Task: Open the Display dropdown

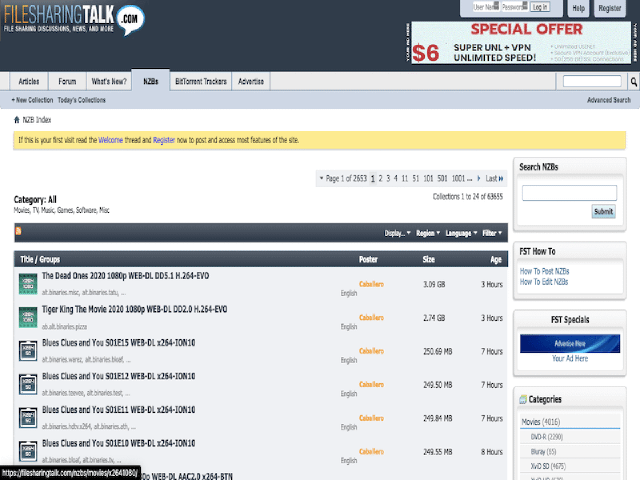Action: [x=397, y=233]
